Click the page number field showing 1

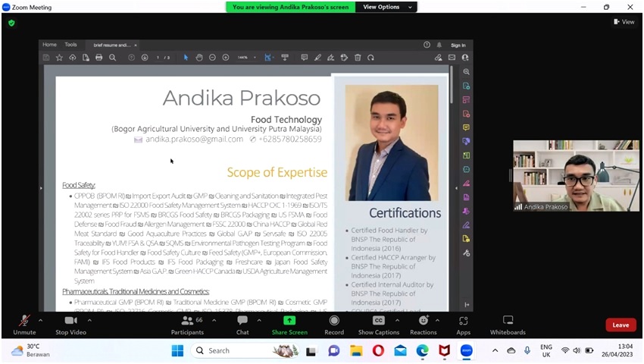(x=158, y=58)
